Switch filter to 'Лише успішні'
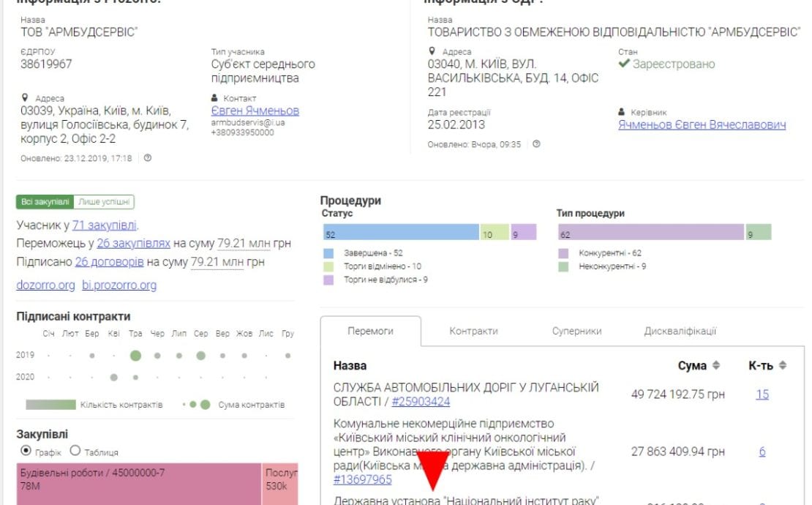 tap(104, 201)
